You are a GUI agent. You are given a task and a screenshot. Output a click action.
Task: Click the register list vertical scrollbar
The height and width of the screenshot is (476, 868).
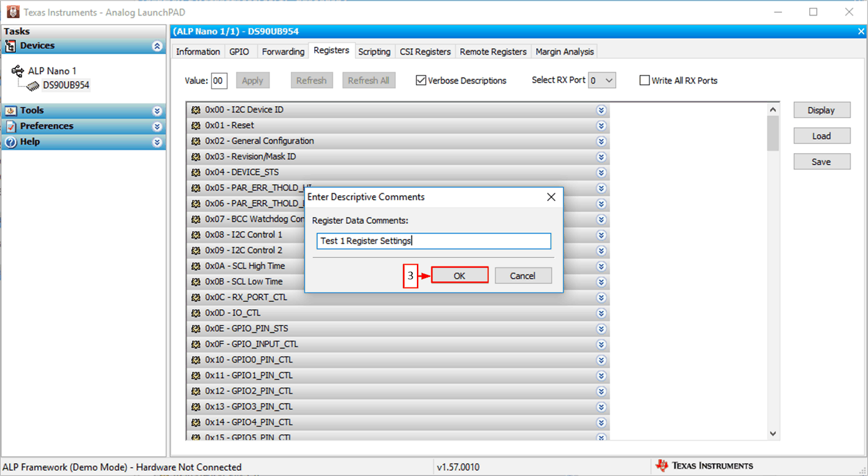772,270
